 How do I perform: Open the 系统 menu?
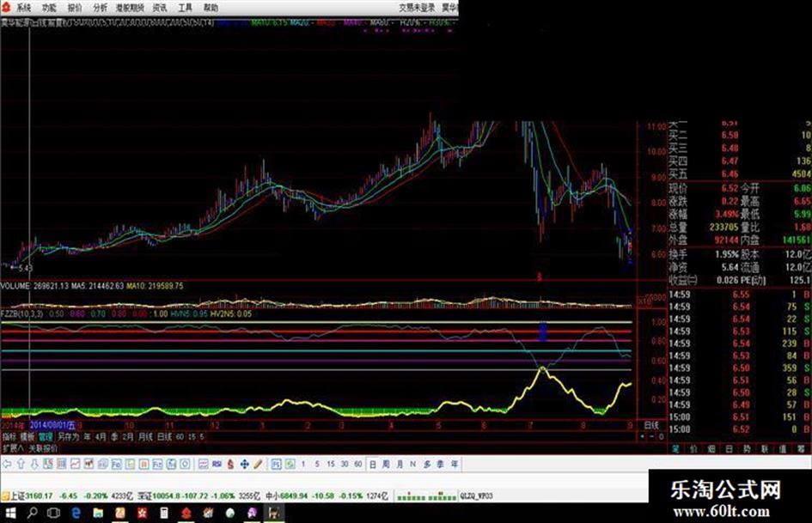coord(24,8)
